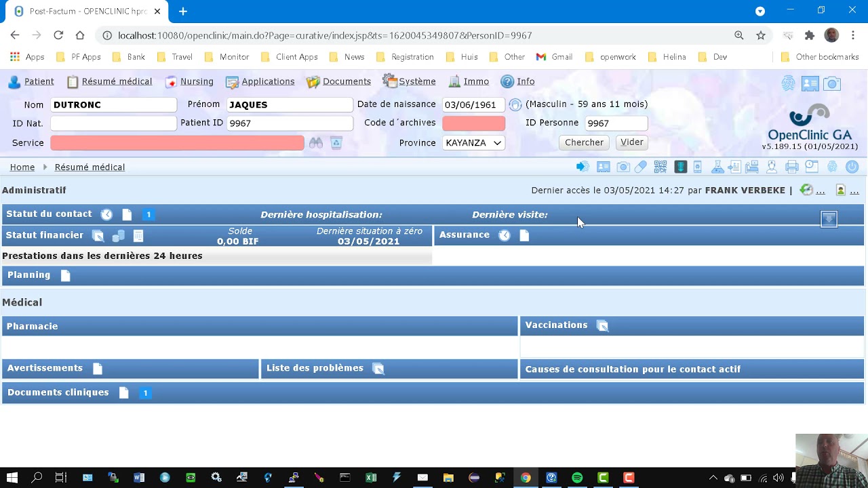Click the green refresh icon near FRANK VERBEKE
The width and height of the screenshot is (868, 488).
[x=806, y=190]
